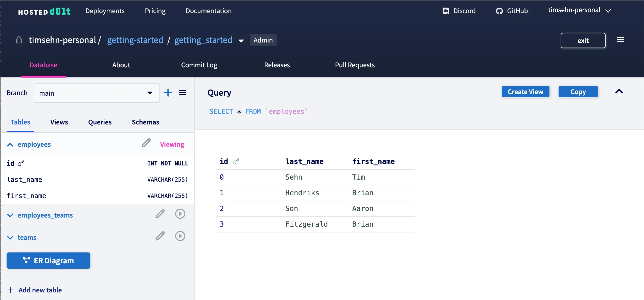Click play icon next to teams table

click(x=180, y=236)
